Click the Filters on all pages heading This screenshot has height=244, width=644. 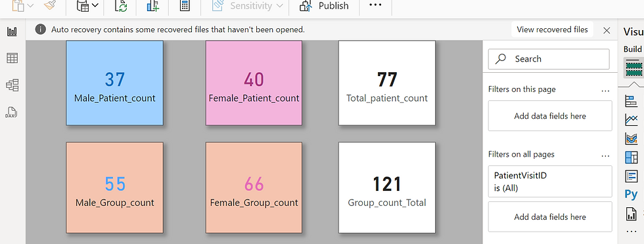[521, 155]
